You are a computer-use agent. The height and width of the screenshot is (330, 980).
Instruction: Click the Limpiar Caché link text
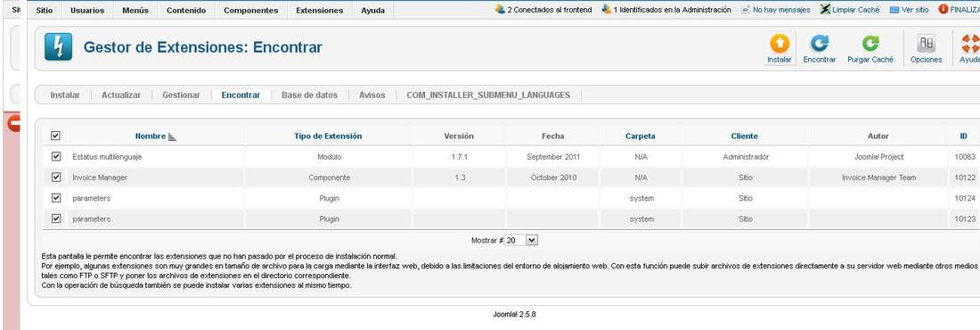point(855,10)
